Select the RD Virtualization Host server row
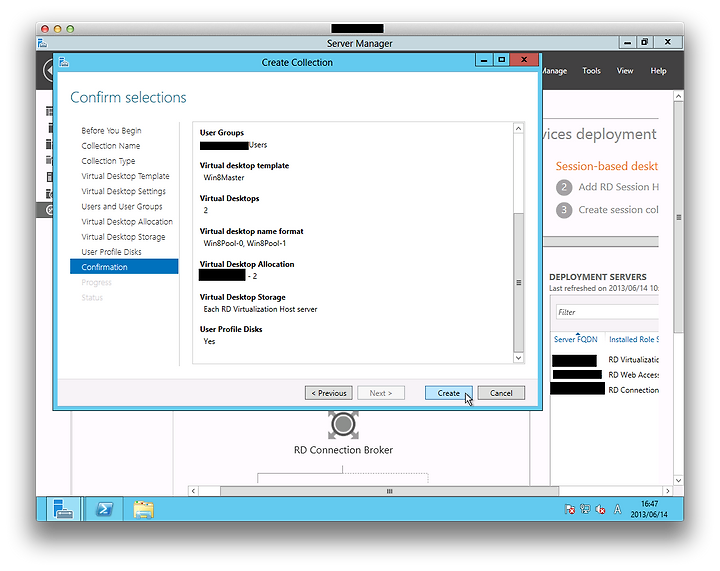The image size is (720, 571). pyautogui.click(x=605, y=359)
